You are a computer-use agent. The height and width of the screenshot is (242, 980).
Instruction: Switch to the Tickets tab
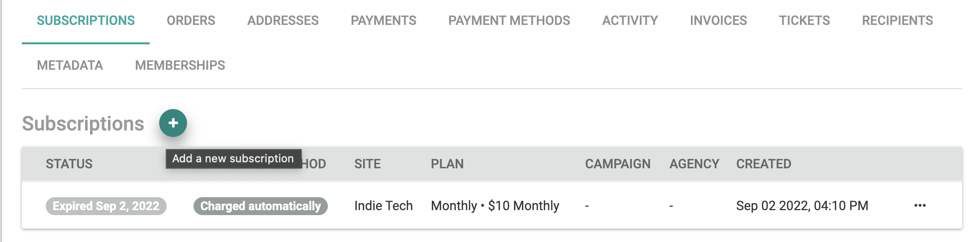(804, 21)
